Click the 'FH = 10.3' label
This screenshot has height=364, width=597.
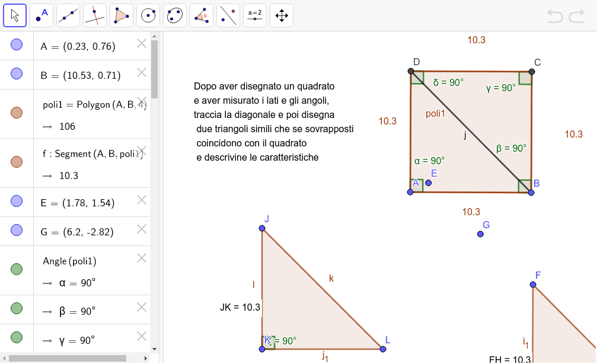pos(510,359)
